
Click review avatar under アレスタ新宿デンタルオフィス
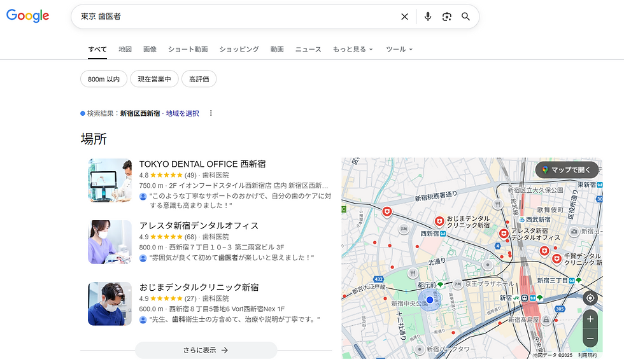[143, 258]
